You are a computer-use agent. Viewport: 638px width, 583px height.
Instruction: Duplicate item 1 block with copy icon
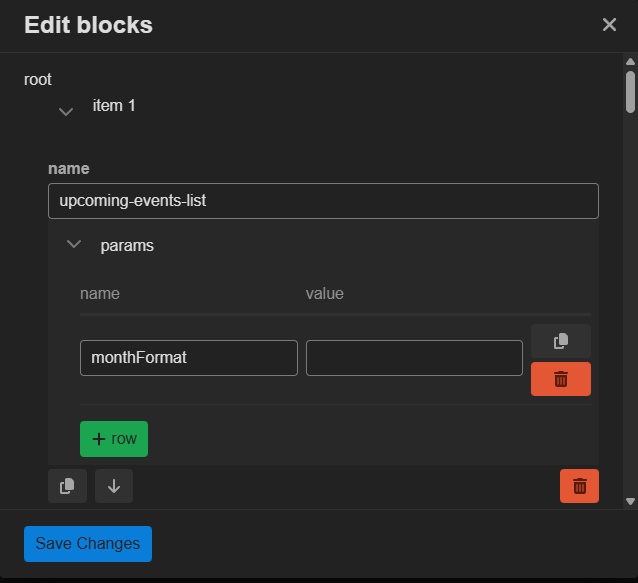tap(68, 486)
